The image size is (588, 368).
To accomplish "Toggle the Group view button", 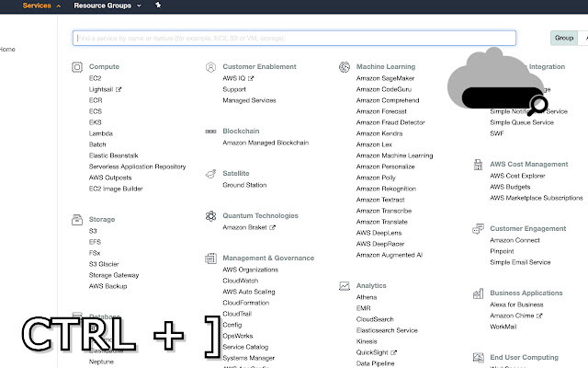I will point(564,38).
